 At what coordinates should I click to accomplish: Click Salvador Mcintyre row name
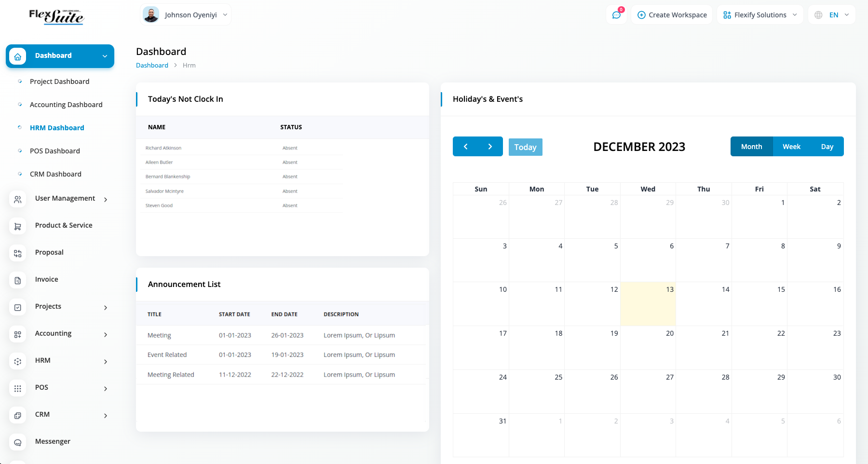point(164,191)
